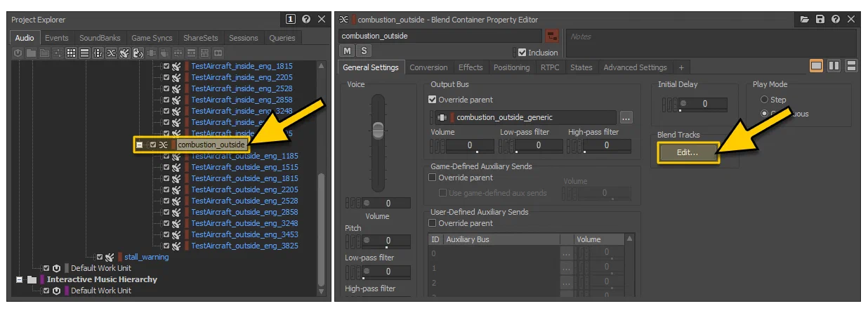Click the Random Container grid icon in Explorer toolbar
The height and width of the screenshot is (313, 868).
(x=71, y=53)
